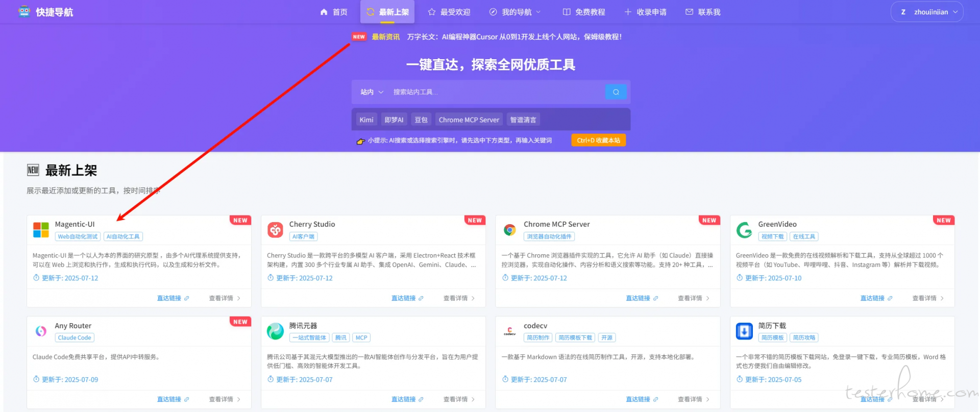Click the 一站式智能体 tag
Screen dimensions: 980x412
click(309, 337)
